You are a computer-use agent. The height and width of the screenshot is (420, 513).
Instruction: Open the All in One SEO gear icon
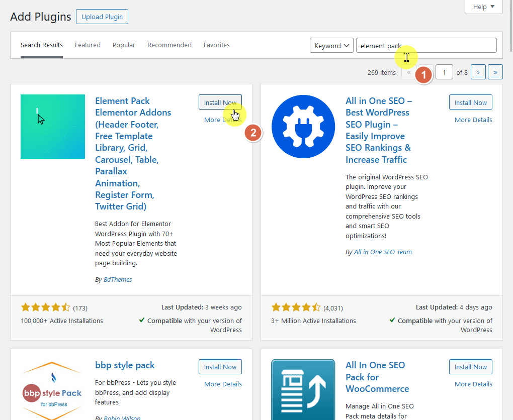[303, 127]
